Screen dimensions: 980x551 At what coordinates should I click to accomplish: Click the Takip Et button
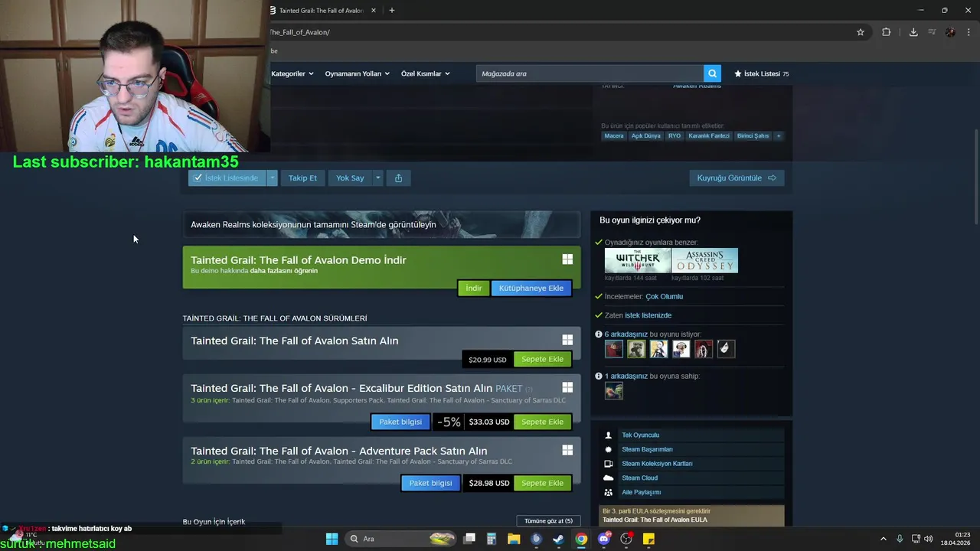coord(302,178)
